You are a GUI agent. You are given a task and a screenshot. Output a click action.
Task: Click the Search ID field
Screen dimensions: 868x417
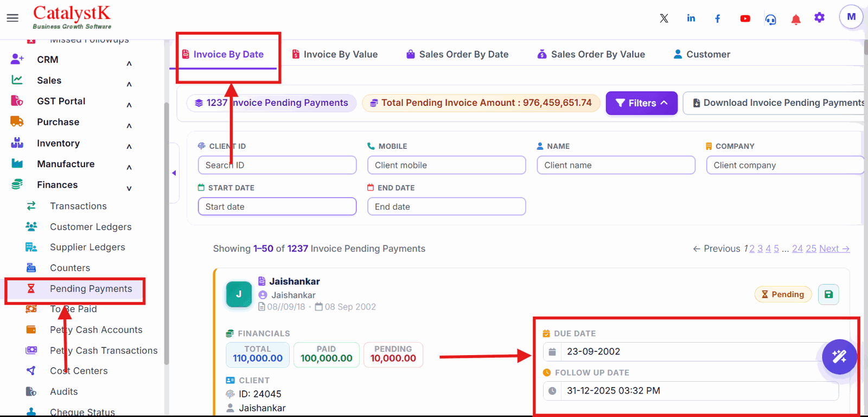pos(277,165)
